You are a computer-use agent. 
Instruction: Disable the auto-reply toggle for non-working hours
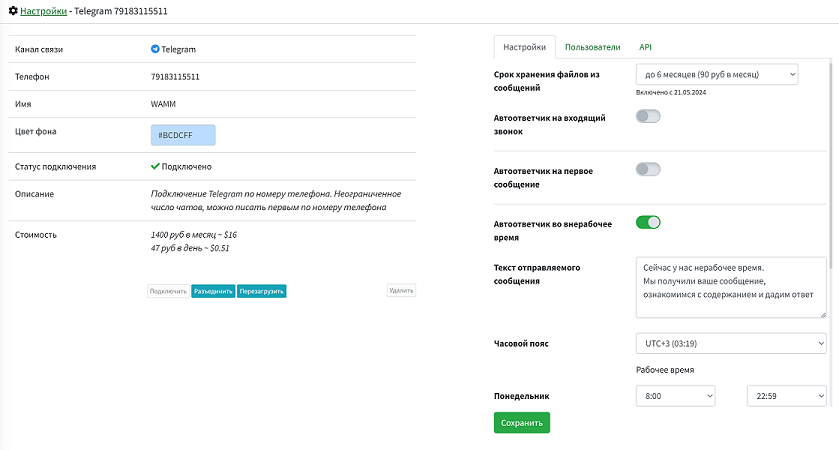pyautogui.click(x=648, y=222)
